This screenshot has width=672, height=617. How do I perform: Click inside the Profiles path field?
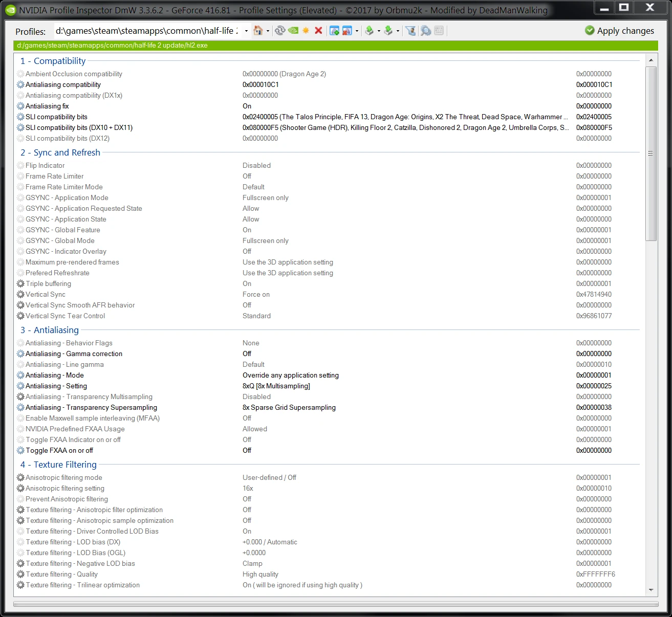pyautogui.click(x=148, y=31)
